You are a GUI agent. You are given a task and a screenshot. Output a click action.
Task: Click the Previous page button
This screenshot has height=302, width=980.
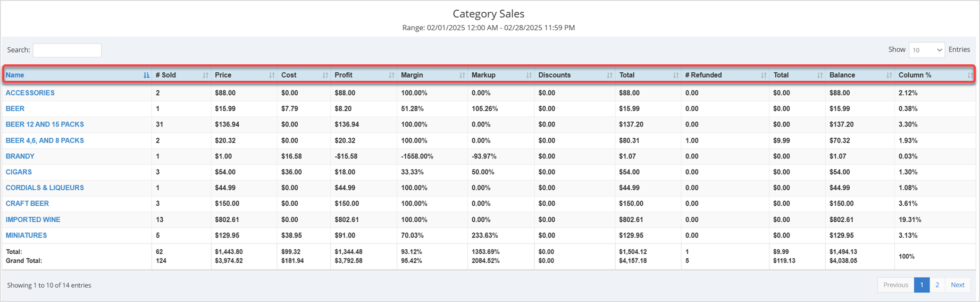tap(895, 285)
